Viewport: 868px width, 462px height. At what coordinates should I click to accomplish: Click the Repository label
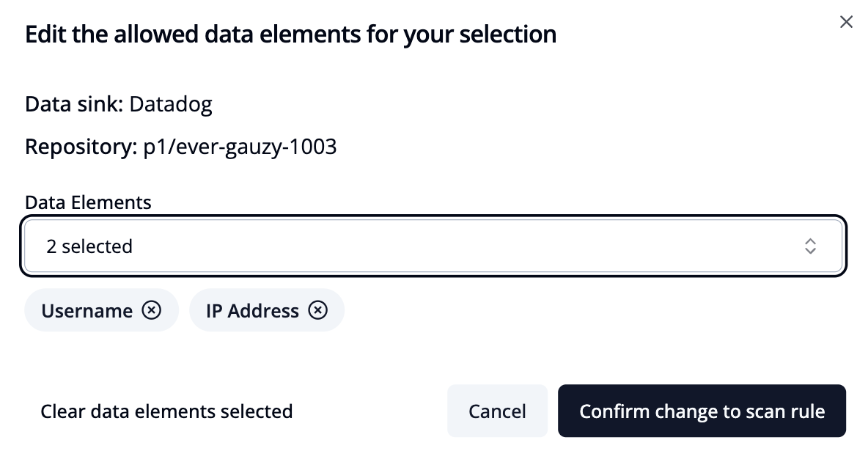[x=81, y=147]
